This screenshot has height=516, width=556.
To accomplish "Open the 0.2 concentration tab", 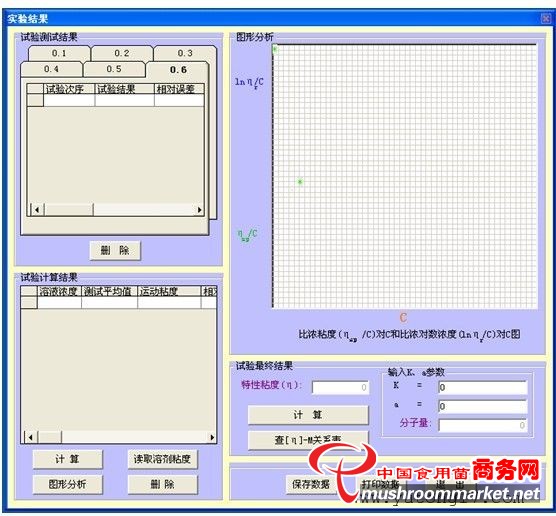I will point(122,53).
